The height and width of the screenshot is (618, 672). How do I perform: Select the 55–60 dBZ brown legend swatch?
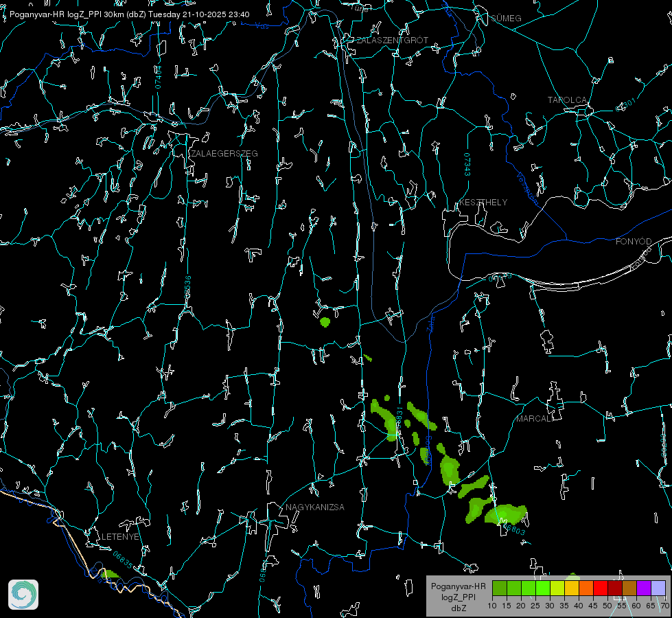[629, 588]
